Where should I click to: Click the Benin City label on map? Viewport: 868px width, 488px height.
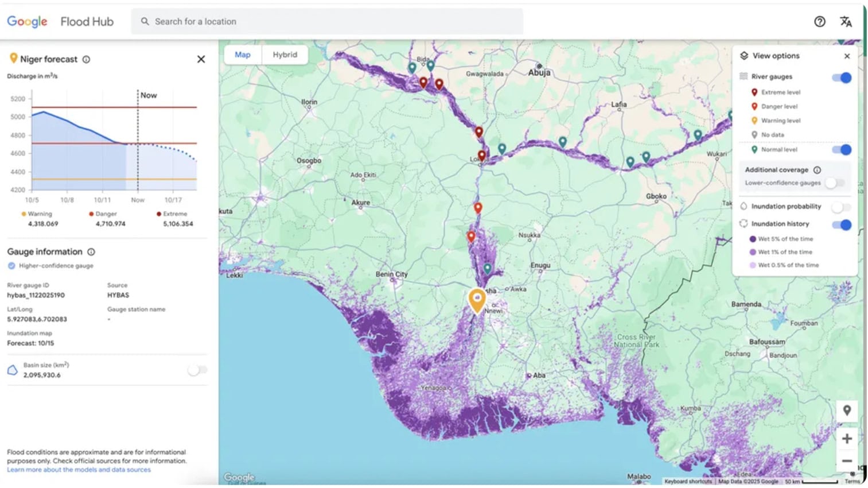[x=391, y=274]
